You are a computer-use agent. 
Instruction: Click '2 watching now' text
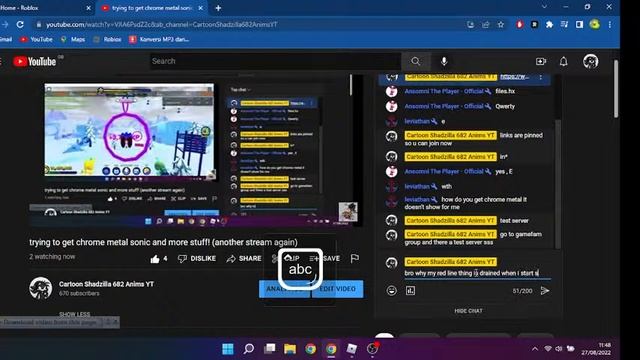pos(52,257)
